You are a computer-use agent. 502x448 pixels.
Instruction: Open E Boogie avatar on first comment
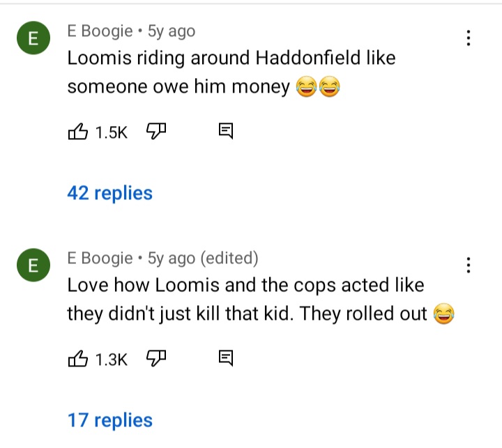(33, 38)
